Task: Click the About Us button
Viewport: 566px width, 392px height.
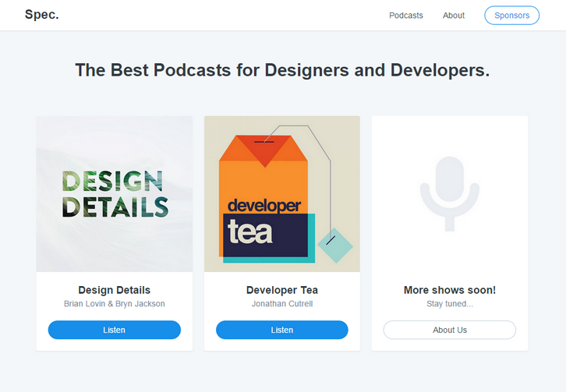Action: coord(449,330)
